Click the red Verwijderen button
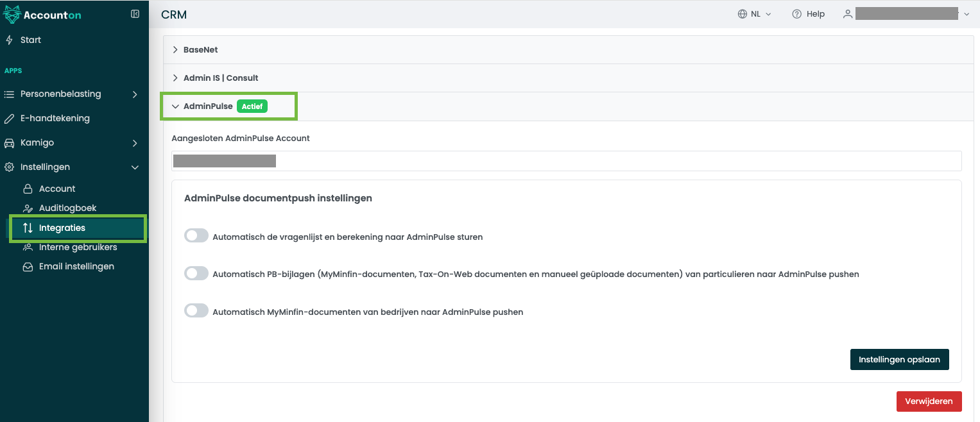This screenshot has width=980, height=422. click(x=929, y=401)
